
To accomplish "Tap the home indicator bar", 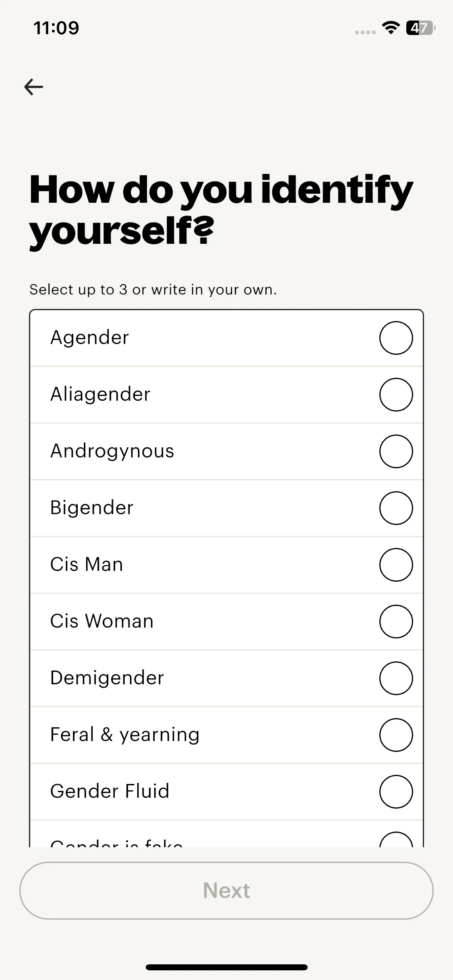I will 226,967.
